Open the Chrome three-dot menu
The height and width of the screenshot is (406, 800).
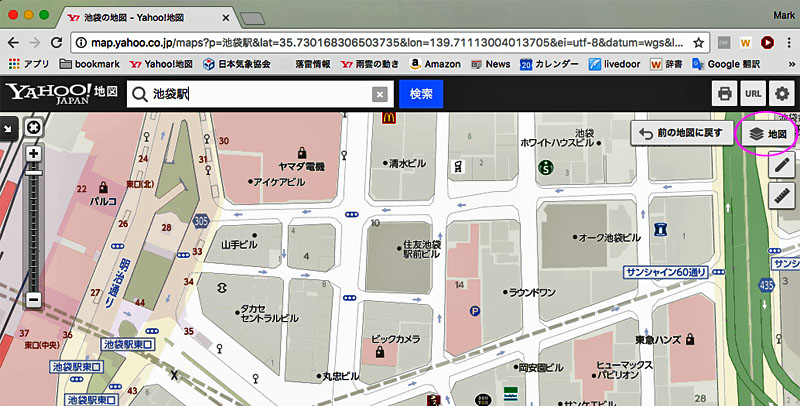pyautogui.click(x=790, y=43)
